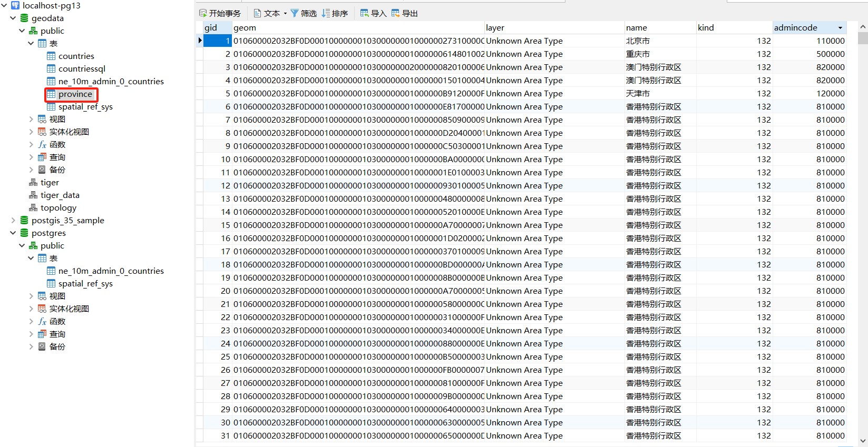Click the public schema icon under postgres

point(33,245)
